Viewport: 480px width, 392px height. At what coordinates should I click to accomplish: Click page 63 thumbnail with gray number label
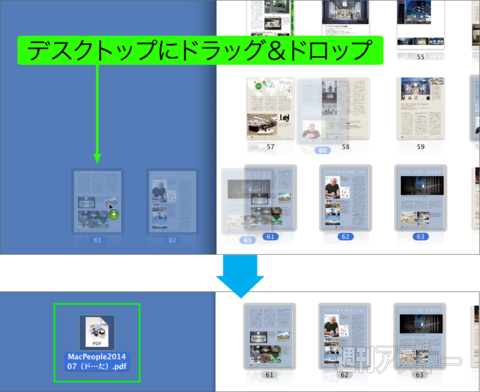pos(420,336)
